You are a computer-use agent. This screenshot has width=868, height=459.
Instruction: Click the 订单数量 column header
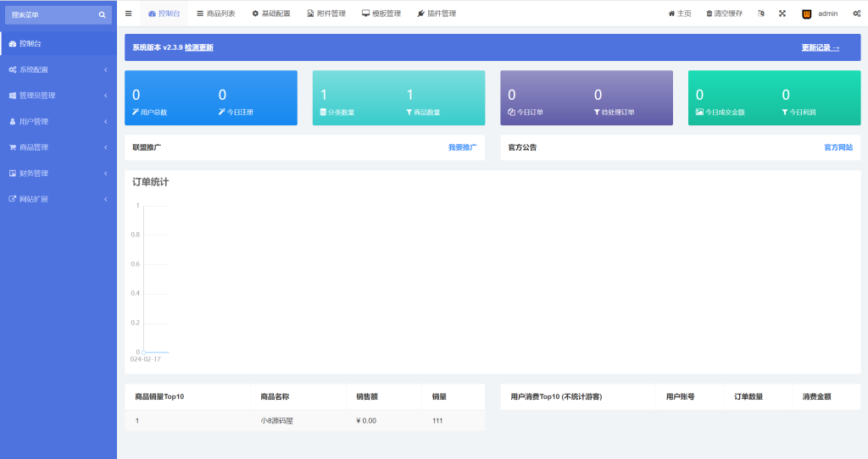pyautogui.click(x=748, y=396)
